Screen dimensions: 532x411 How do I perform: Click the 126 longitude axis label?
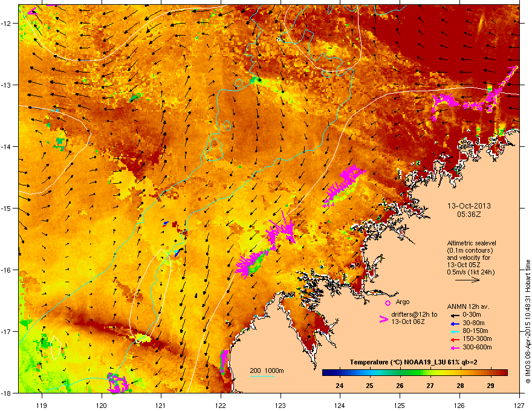(459, 405)
